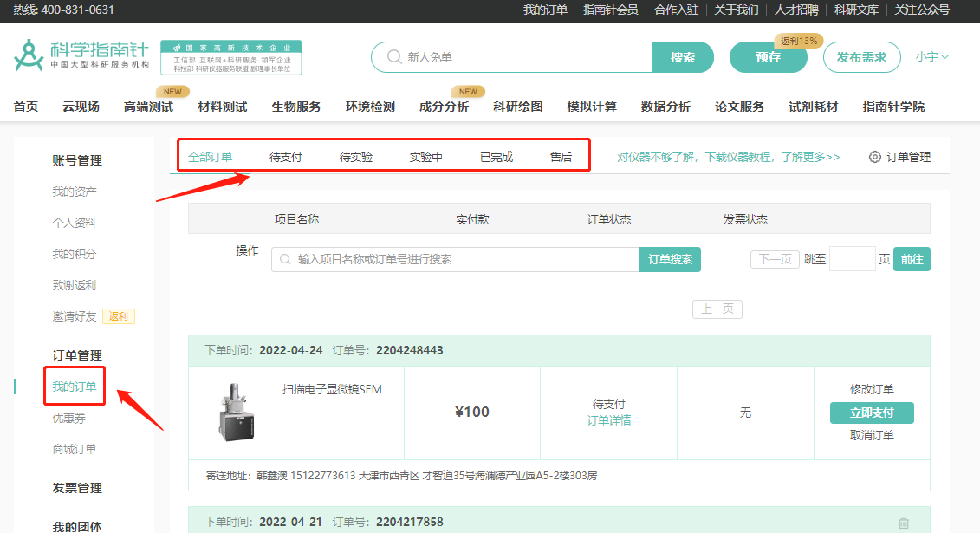Image resolution: width=980 pixels, height=533 pixels.
Task: Start a search with 订单搜索
Action: [669, 259]
